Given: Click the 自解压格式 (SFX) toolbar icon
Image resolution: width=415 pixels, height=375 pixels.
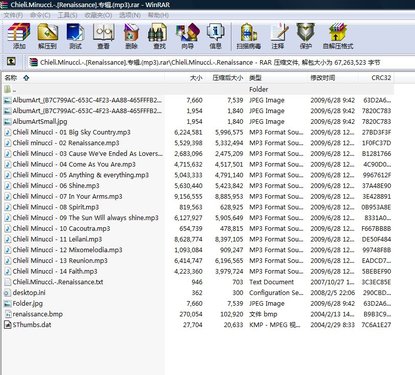Looking at the screenshot, I should [x=338, y=32].
